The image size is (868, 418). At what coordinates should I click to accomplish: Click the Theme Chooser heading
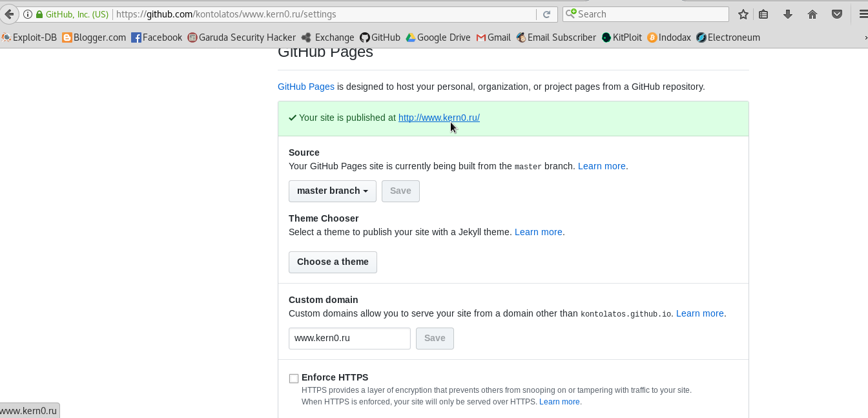324,218
